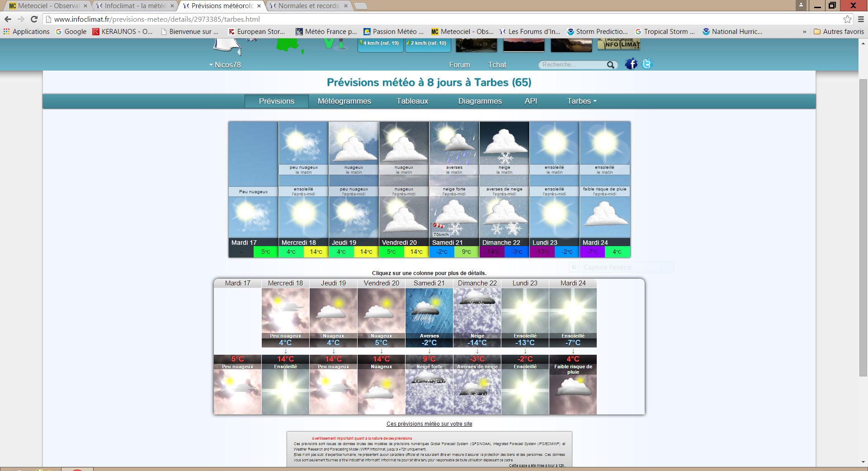
Task: Open the Twitter icon link
Action: [647, 64]
